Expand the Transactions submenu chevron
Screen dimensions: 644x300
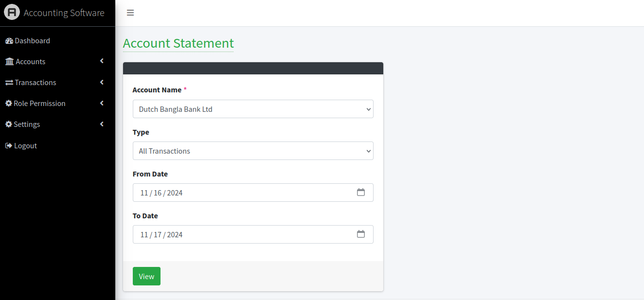tap(102, 82)
